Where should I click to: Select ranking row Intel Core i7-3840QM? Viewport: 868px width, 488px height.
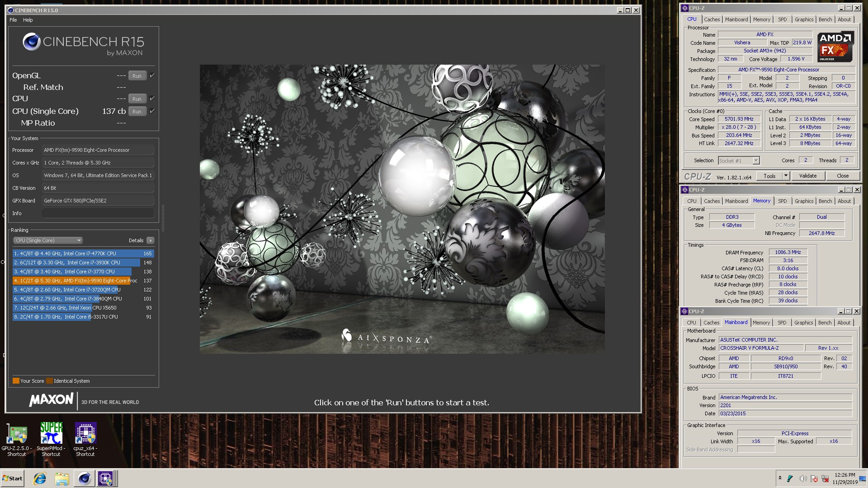coord(83,299)
